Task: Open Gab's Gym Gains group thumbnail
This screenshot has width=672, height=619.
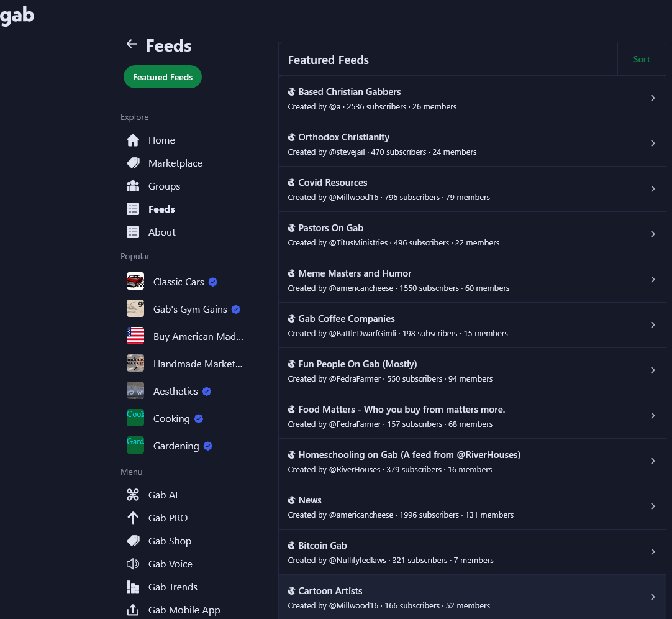Action: click(135, 308)
